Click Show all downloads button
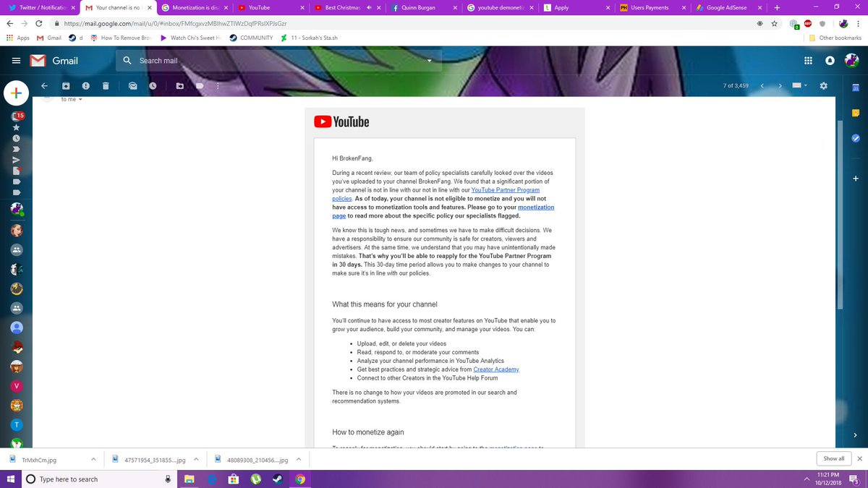This screenshot has width=868, height=488. click(x=833, y=458)
